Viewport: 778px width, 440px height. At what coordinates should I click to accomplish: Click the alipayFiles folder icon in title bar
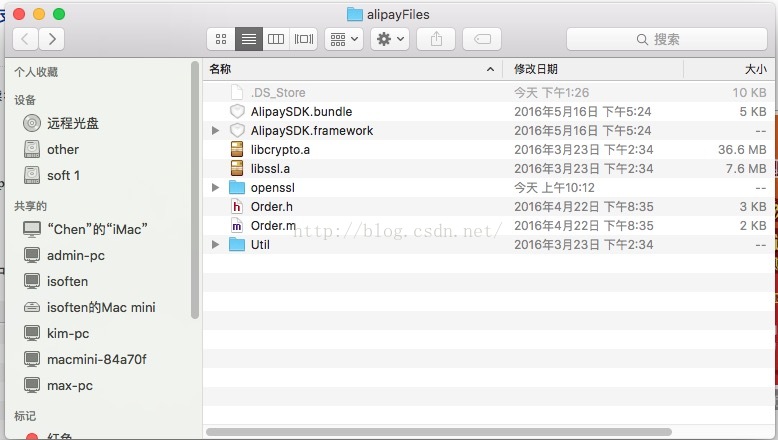[354, 14]
